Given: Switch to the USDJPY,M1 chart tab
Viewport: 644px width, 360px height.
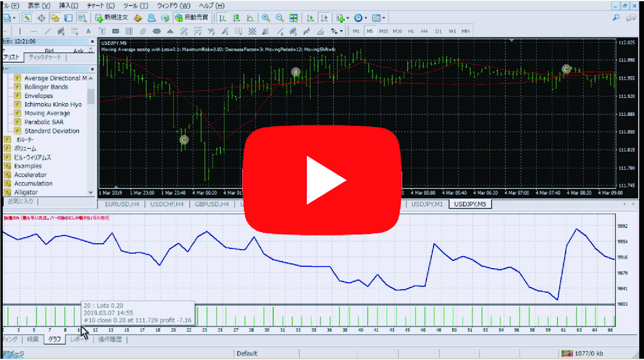Looking at the screenshot, I should click(x=427, y=204).
